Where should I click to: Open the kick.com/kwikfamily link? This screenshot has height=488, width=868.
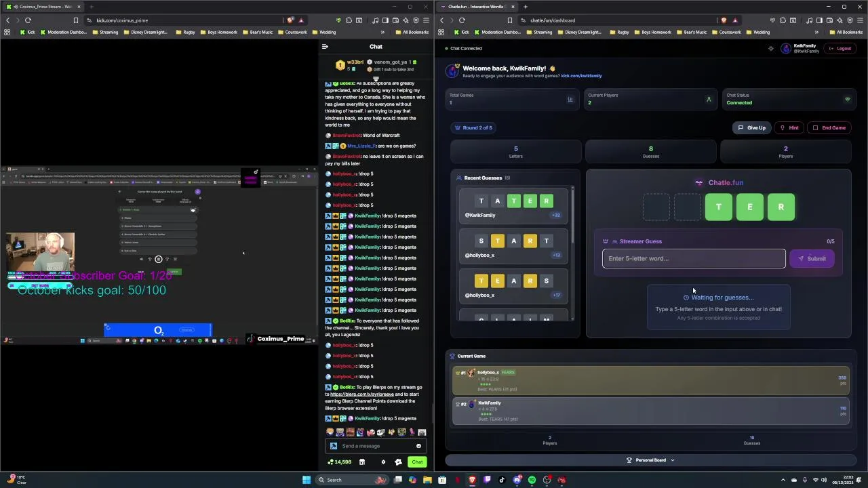click(x=581, y=76)
